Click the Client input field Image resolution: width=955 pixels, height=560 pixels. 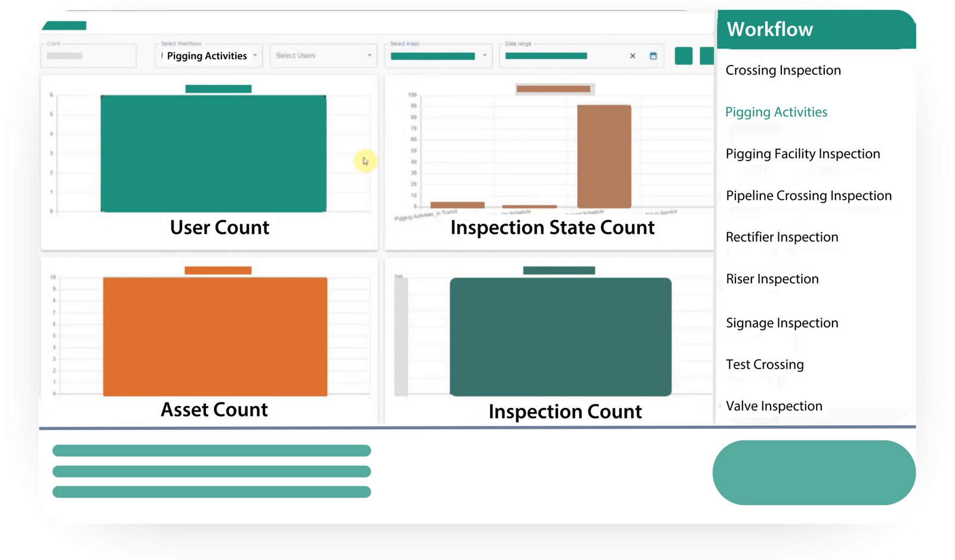88,56
